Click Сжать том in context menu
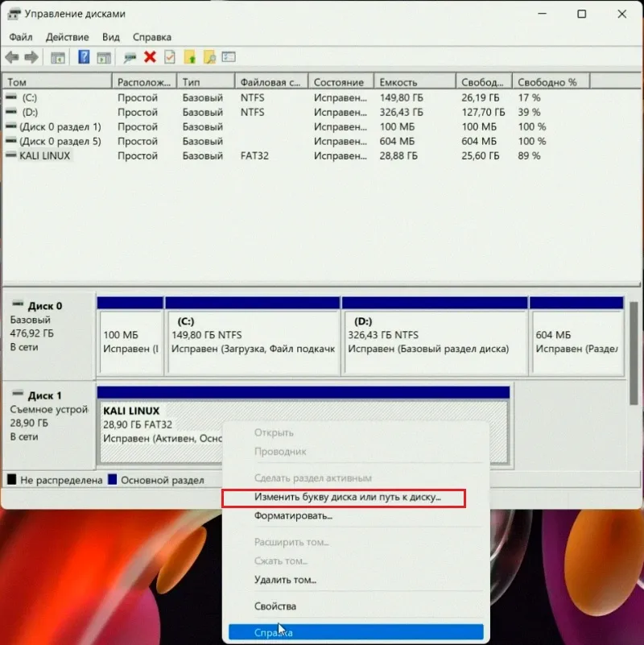Viewport: 644px width, 645px height. point(356,560)
